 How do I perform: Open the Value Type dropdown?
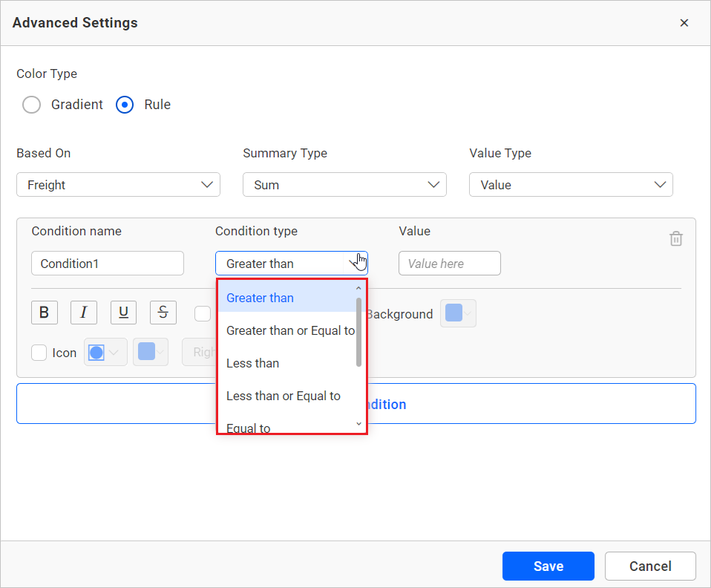point(571,185)
